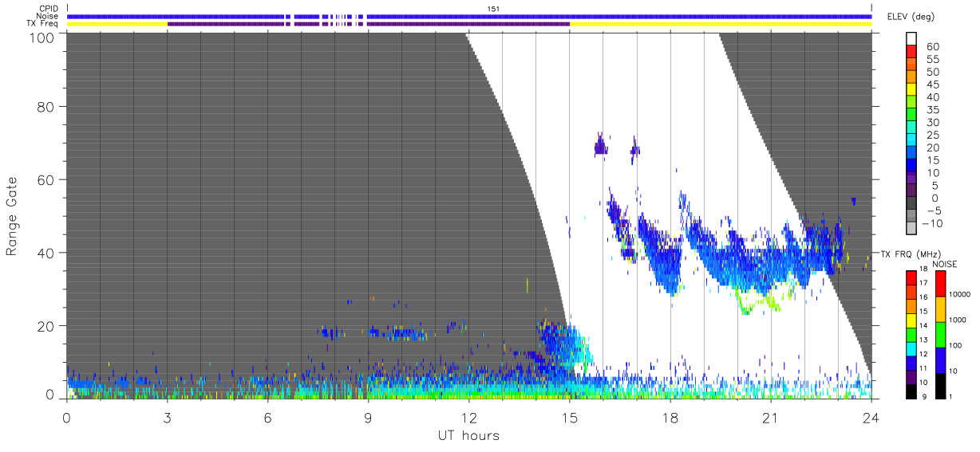
Task: Pick the black TX frequency swatch between 9 and 10
Action: (911, 391)
